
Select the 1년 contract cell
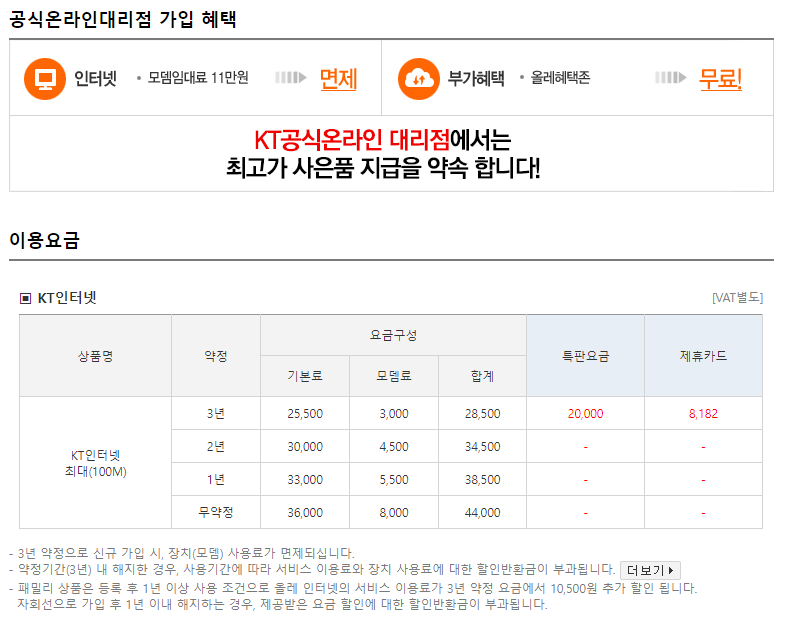[x=216, y=480]
